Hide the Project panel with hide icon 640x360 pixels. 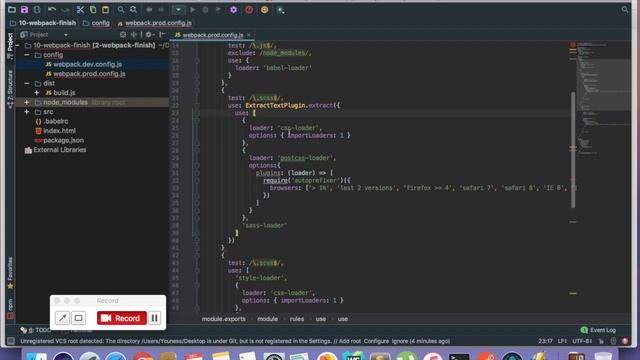pyautogui.click(x=162, y=35)
